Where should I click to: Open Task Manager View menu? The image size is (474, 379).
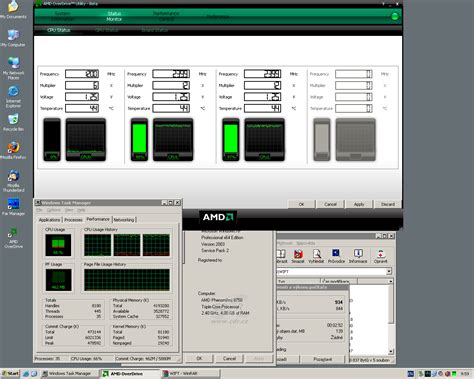click(x=69, y=210)
